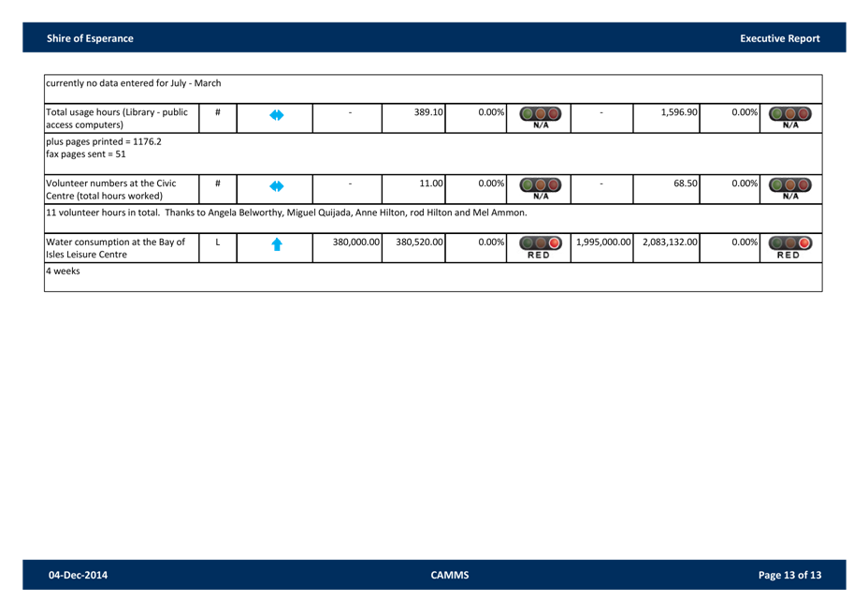Click the first N/A traffic light in Volunteer numbers row
This screenshot has height=615, width=868.
click(541, 188)
